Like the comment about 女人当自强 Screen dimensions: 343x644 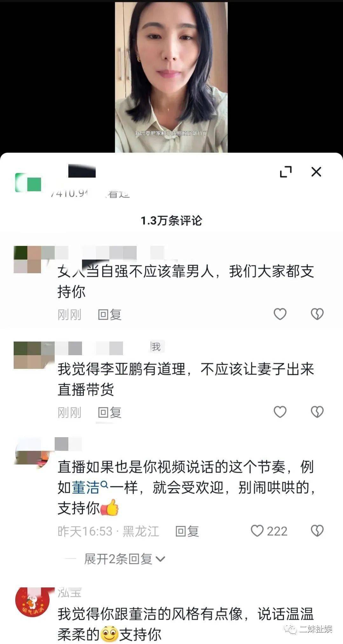280,314
